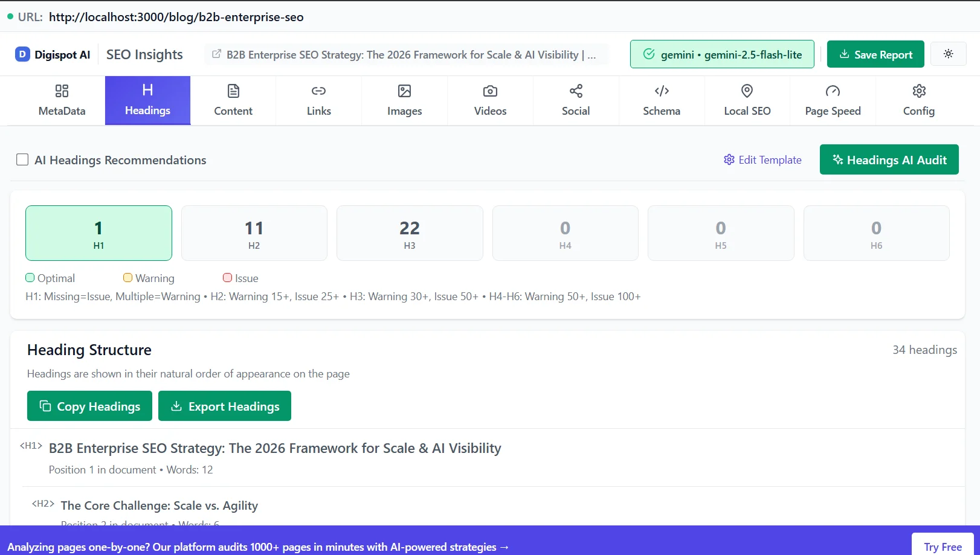Enable AI Headings Recommendations checkbox
The image size is (980, 555).
point(22,159)
